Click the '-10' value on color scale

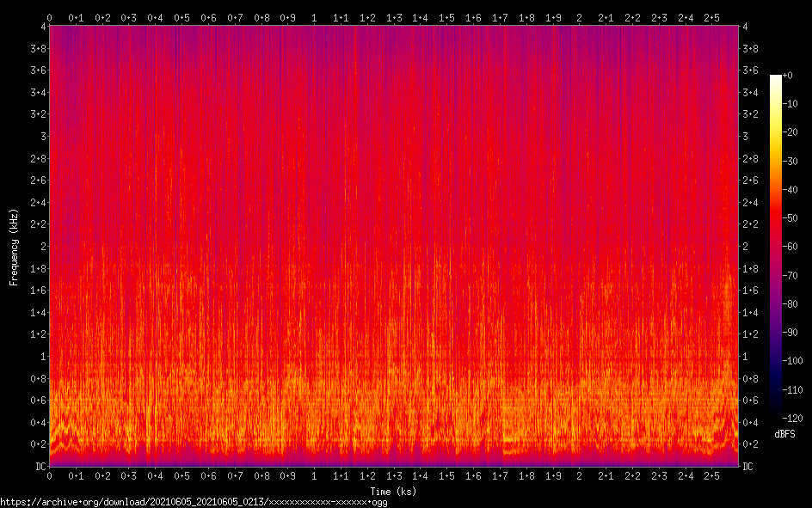(x=790, y=104)
